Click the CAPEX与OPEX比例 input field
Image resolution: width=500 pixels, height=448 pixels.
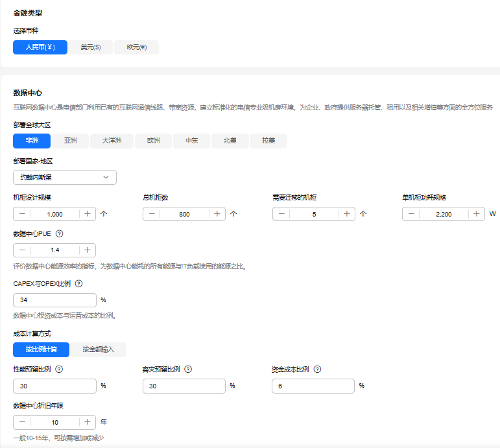(55, 300)
